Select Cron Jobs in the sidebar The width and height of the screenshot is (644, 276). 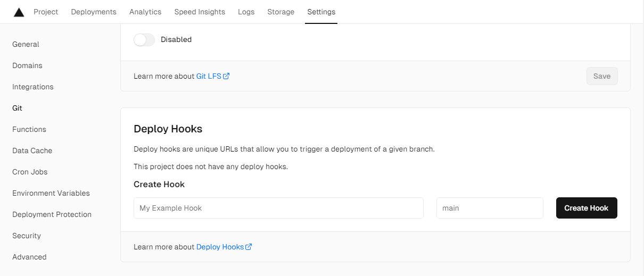pos(30,172)
